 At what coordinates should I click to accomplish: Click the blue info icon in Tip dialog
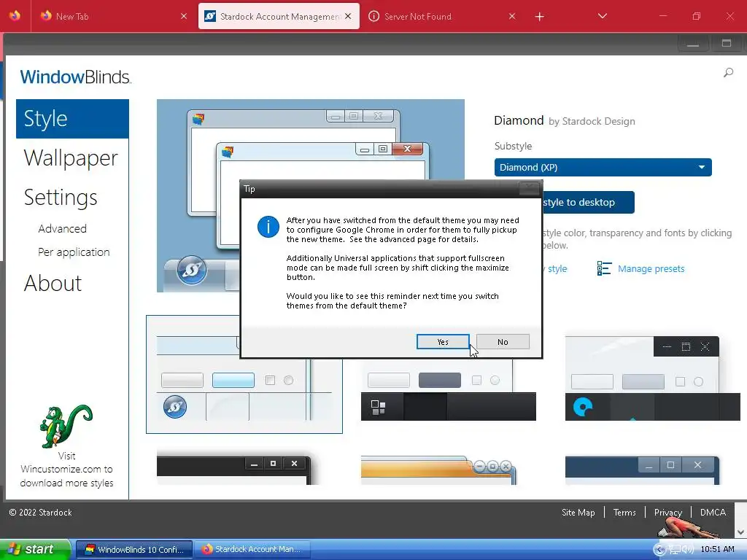pyautogui.click(x=268, y=227)
